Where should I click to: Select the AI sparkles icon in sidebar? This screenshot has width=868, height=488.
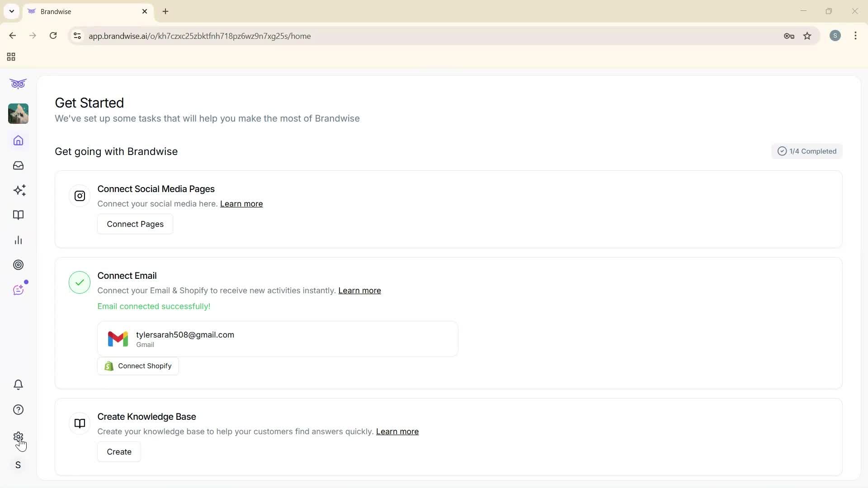coord(19,190)
